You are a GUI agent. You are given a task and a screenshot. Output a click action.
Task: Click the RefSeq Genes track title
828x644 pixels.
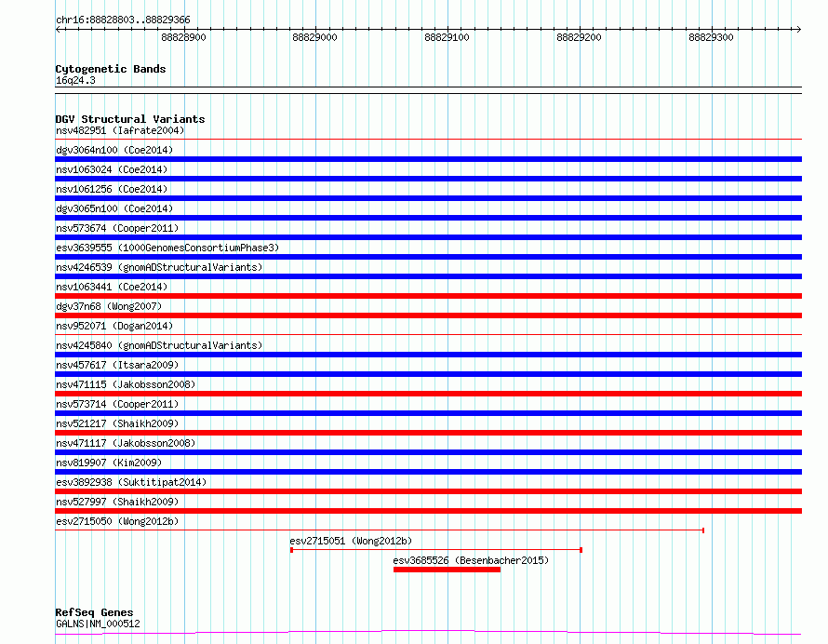(94, 613)
